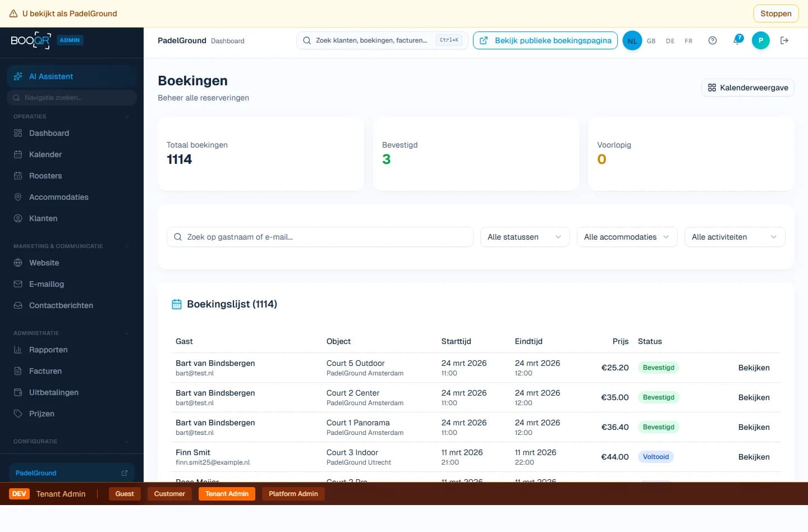The width and height of the screenshot is (808, 532).
Task: Switch language to German (DE)
Action: coord(670,40)
